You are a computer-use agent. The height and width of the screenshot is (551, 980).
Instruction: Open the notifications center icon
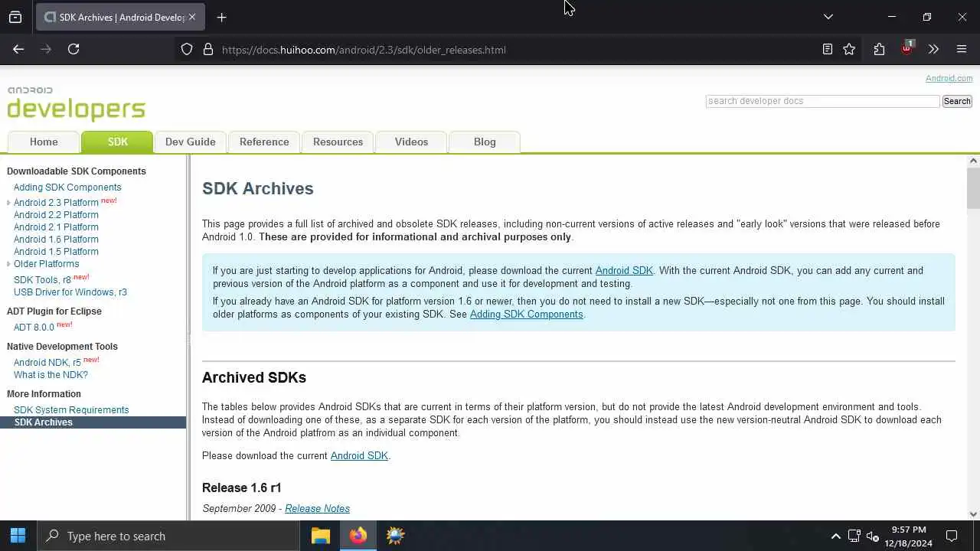pos(952,536)
